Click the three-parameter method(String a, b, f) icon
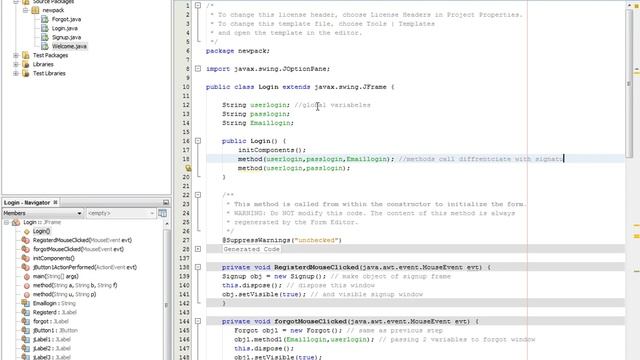The image size is (640, 360). point(27,285)
